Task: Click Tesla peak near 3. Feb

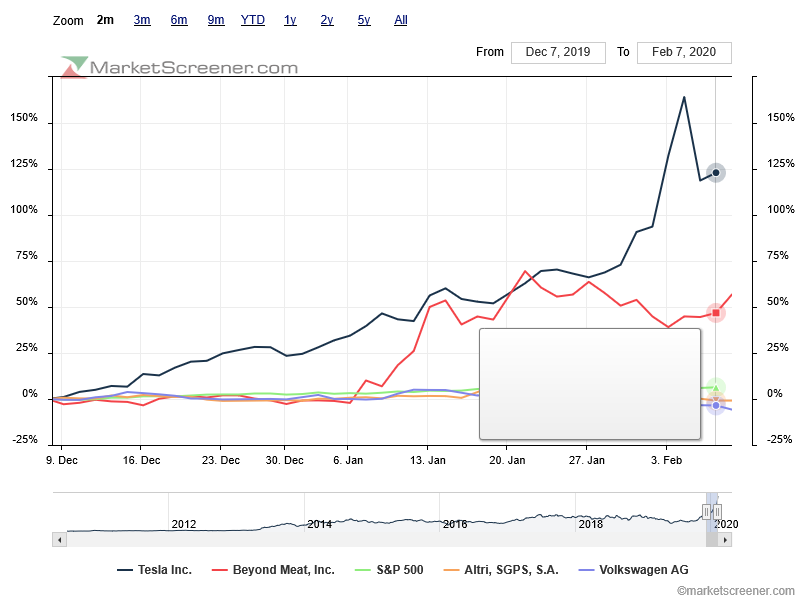Action: pyautogui.click(x=684, y=97)
